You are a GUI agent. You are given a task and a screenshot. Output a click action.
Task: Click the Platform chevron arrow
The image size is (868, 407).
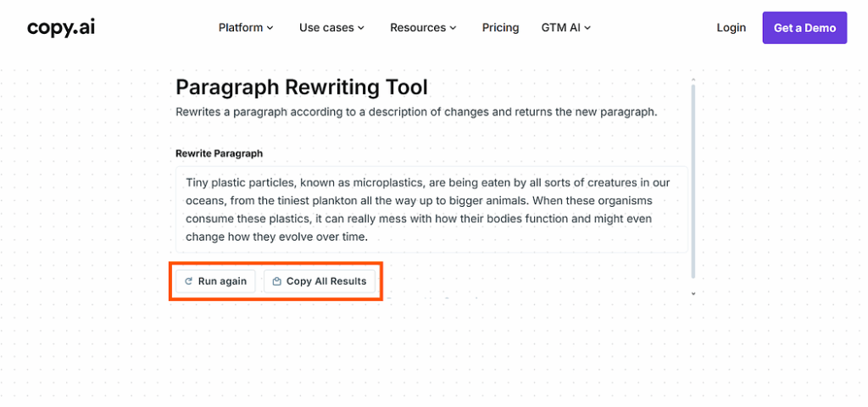click(x=270, y=28)
